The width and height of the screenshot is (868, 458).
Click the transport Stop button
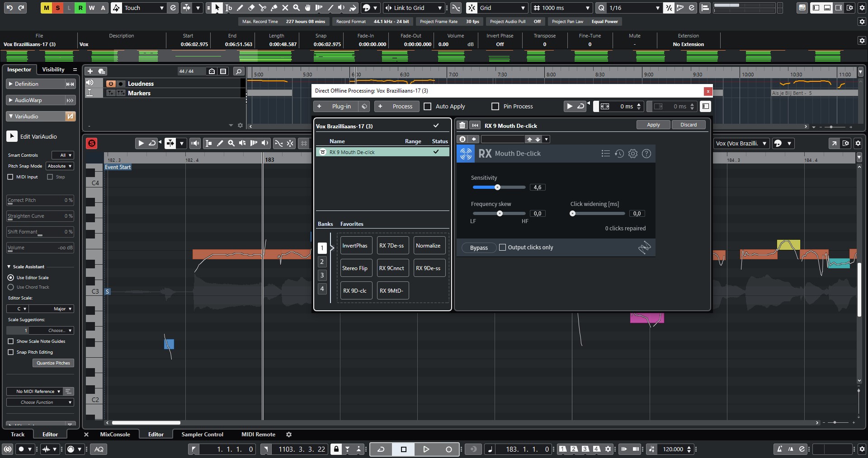[x=404, y=449]
